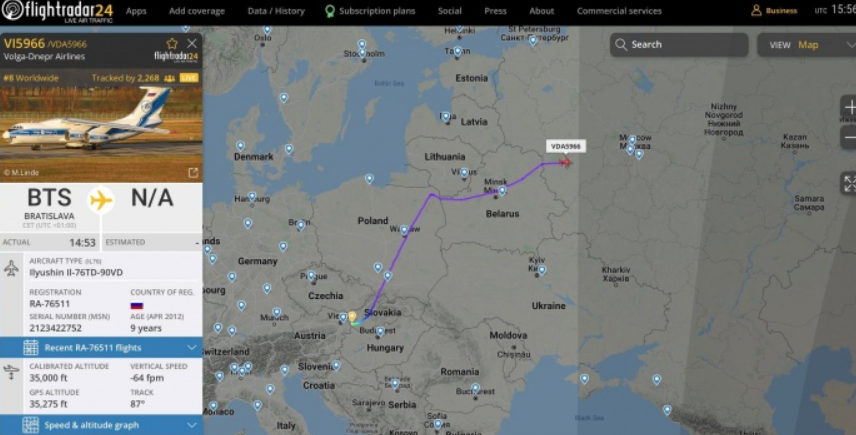Expand Speed & altitude graph section
Screen dimensions: 856x435
pos(101,425)
